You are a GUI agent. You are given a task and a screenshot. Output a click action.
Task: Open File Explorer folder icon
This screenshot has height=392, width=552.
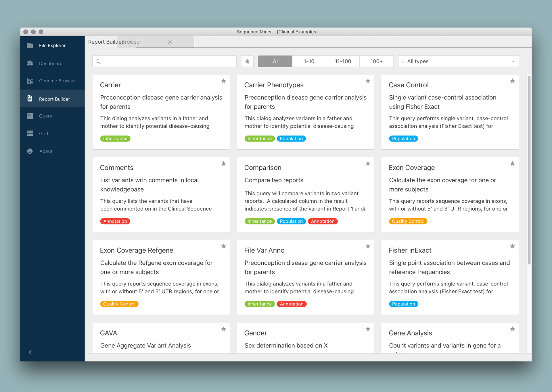[x=30, y=45]
